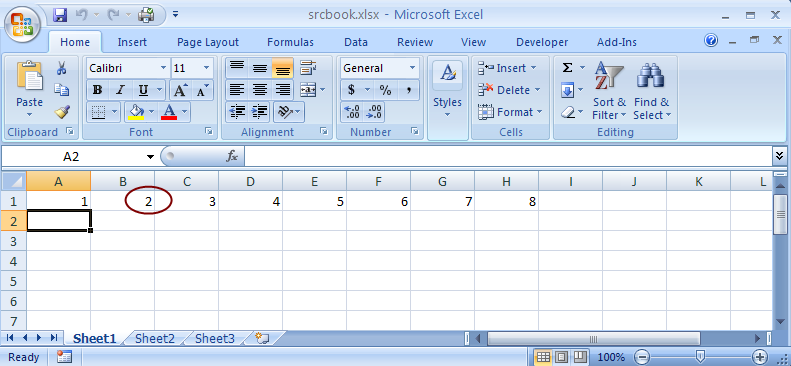Image resolution: width=791 pixels, height=366 pixels.
Task: Click the AutoSum sigma icon
Action: (568, 68)
